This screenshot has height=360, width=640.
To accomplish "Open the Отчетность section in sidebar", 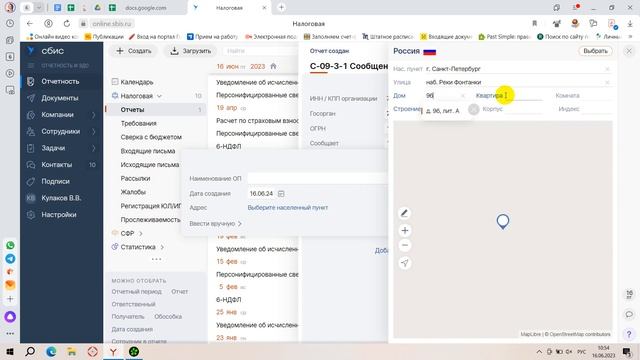I will 60,81.
